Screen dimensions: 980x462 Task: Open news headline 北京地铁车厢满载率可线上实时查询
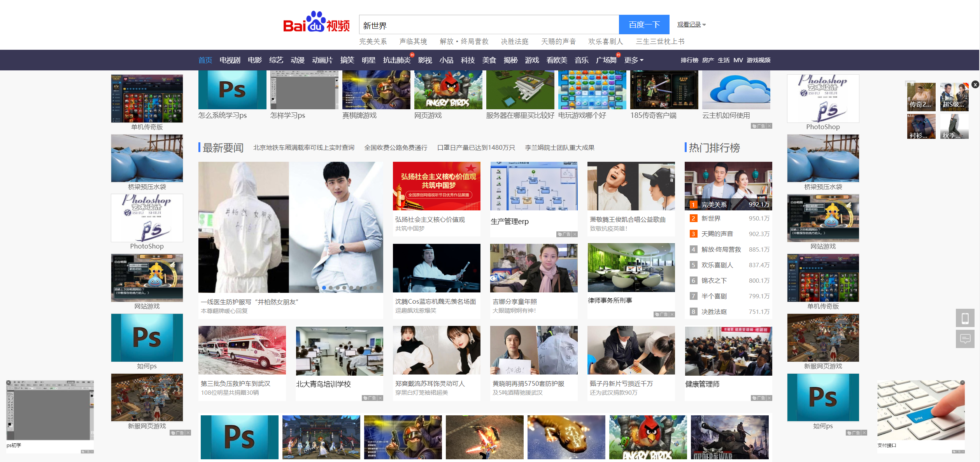[304, 147]
